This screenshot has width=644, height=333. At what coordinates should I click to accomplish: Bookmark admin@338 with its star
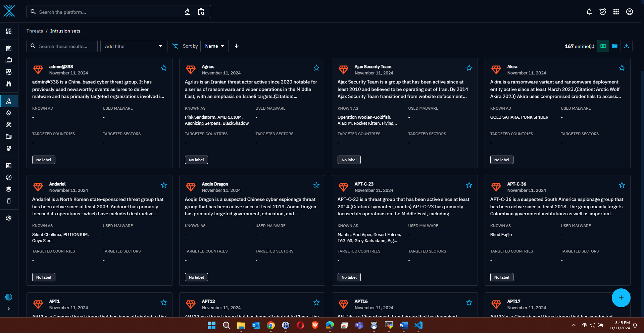click(x=164, y=68)
